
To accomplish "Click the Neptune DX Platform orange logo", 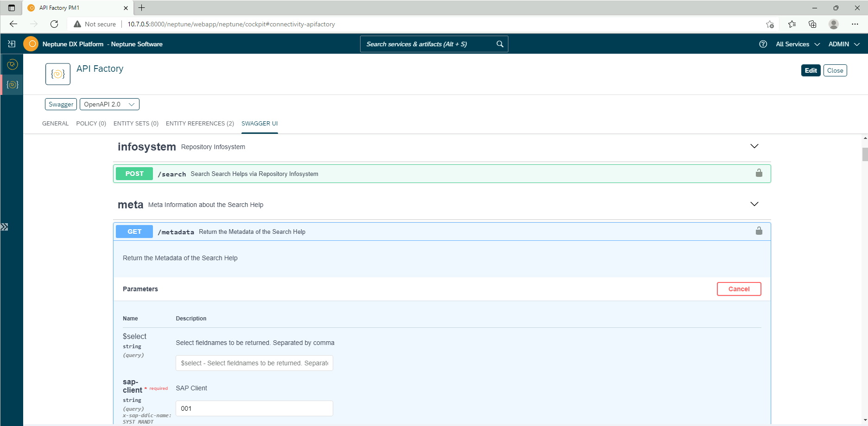I will [x=31, y=44].
